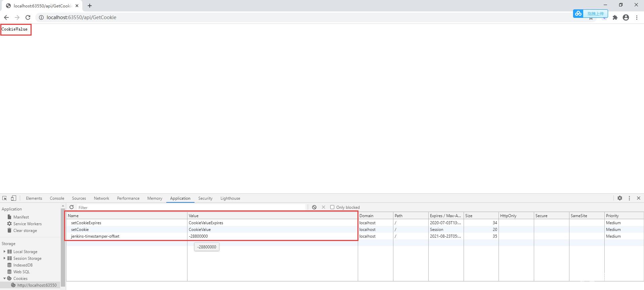Click the cookie Filter input field

[x=191, y=207]
